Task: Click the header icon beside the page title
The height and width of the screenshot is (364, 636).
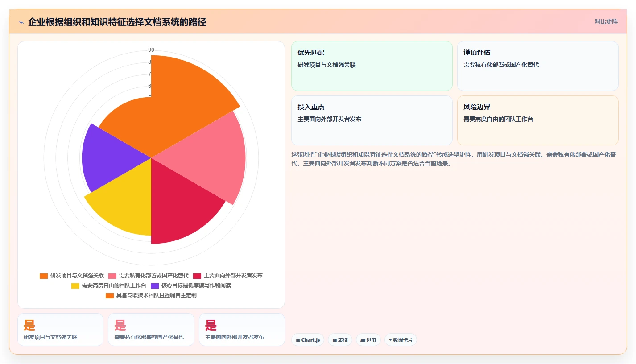Action: (21, 22)
